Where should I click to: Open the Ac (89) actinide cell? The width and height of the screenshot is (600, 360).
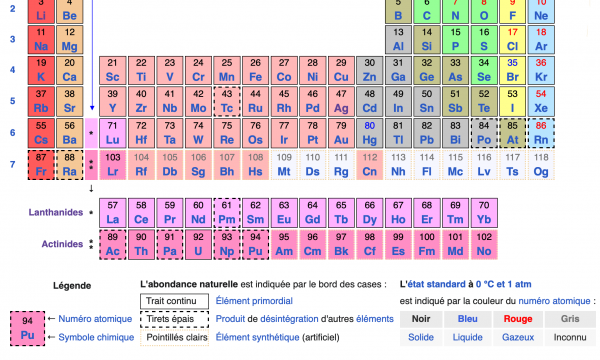(x=112, y=244)
